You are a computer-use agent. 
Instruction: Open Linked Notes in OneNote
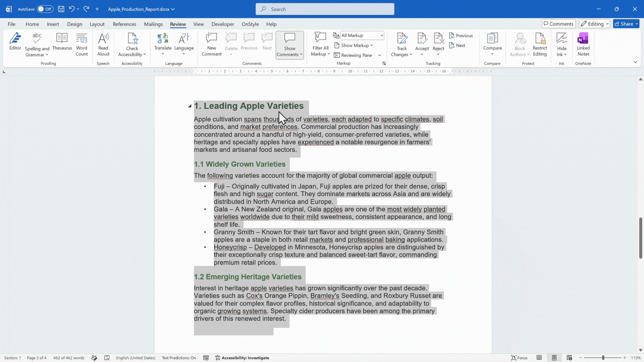[583, 45]
